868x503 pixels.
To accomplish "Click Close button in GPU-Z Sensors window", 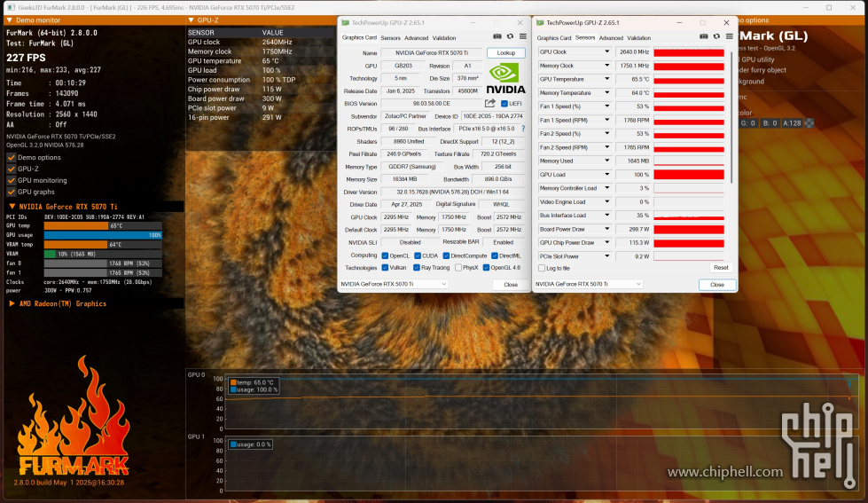I will coord(717,284).
